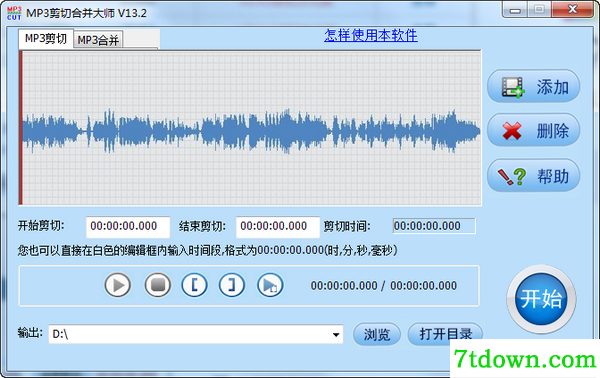Click the MP3 CUT app icon in title bar
Image resolution: width=600 pixels, height=378 pixels.
[x=14, y=13]
